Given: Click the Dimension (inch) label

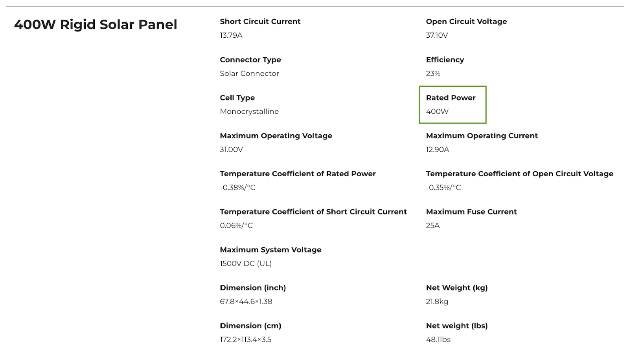Looking at the screenshot, I should point(253,288).
